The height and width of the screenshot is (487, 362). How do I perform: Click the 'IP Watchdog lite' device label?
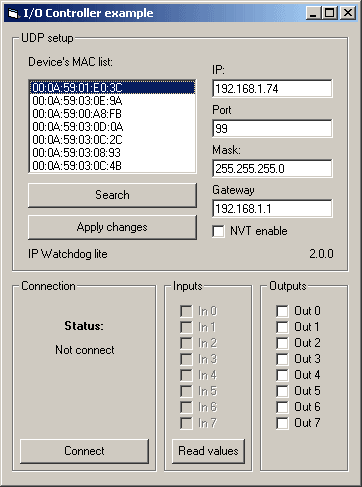[68, 254]
